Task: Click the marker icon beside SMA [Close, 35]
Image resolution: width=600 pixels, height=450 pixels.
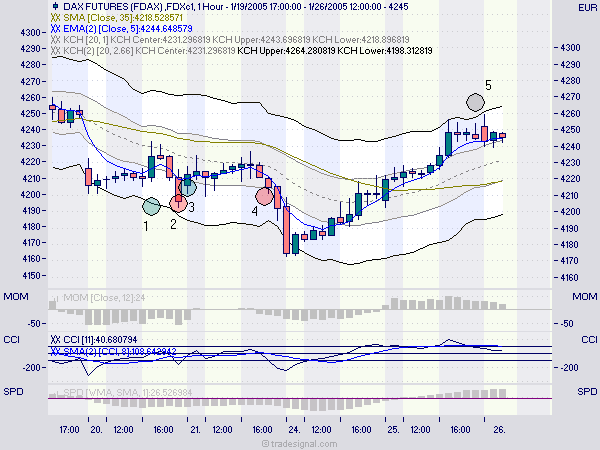Action: click(x=55, y=18)
